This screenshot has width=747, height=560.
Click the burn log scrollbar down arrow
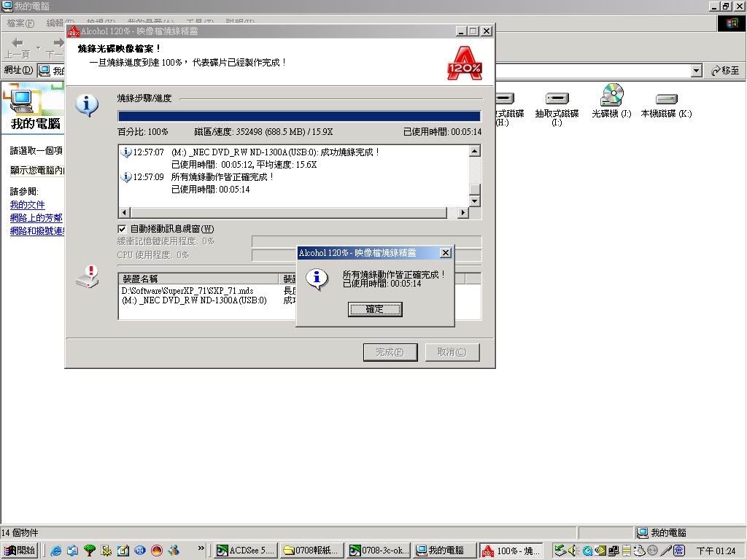tap(474, 201)
